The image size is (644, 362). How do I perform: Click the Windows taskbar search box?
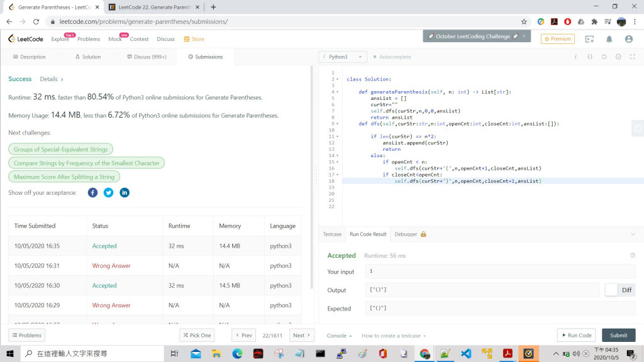click(x=92, y=353)
